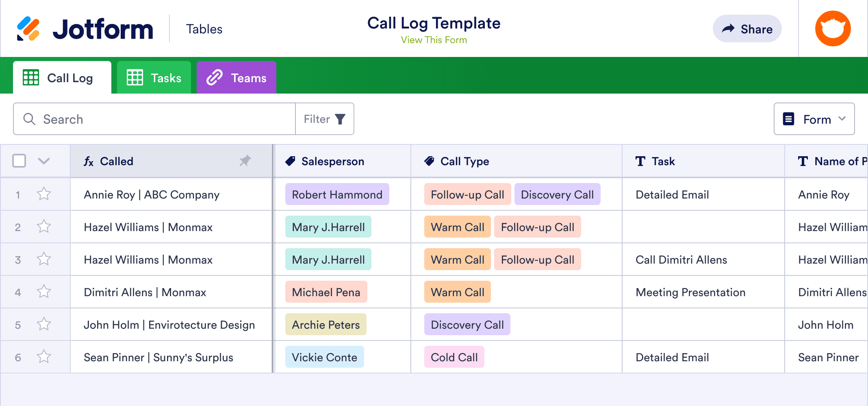Click the Vickie Conte blue tag
The image size is (868, 406).
pos(324,357)
